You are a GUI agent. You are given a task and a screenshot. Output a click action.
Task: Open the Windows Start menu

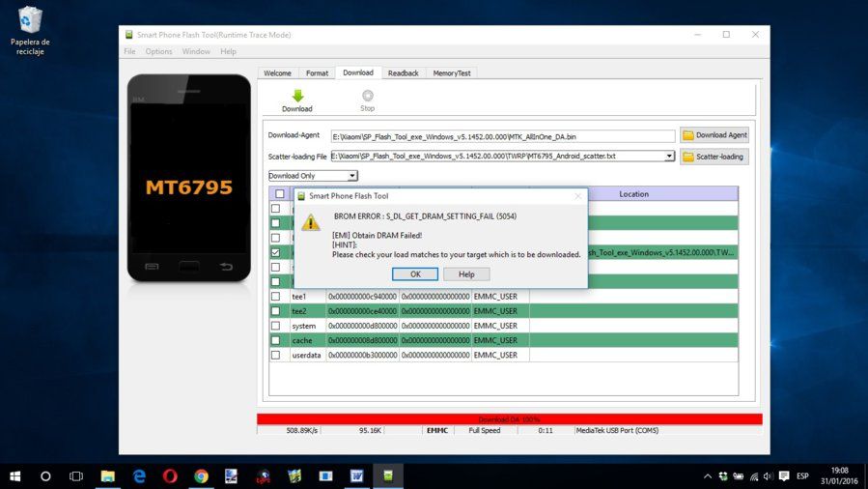[15, 475]
